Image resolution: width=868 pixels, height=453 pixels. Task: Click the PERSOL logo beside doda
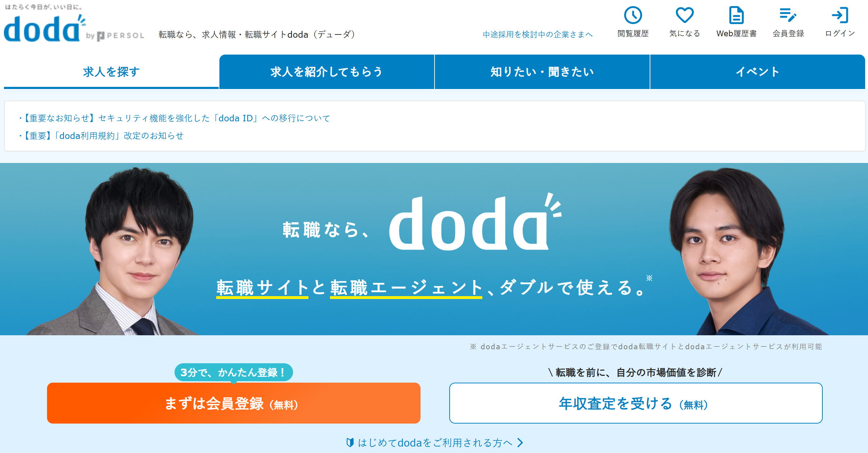click(x=120, y=36)
